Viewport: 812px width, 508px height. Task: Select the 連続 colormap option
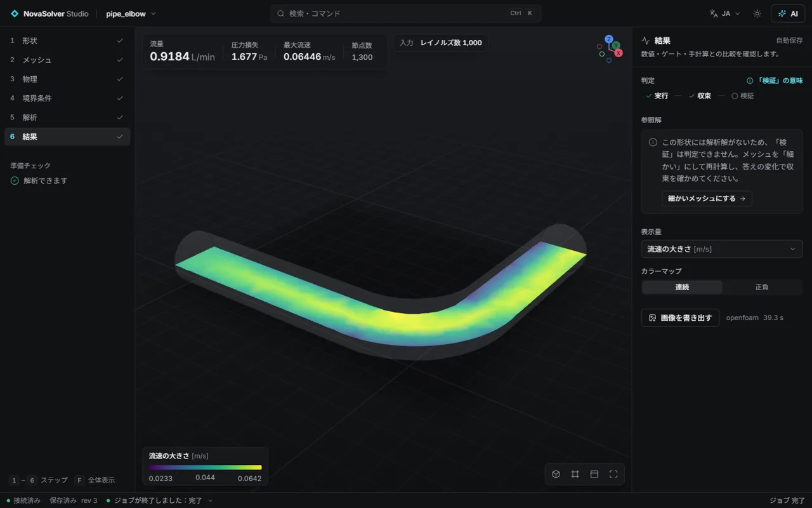(x=682, y=288)
